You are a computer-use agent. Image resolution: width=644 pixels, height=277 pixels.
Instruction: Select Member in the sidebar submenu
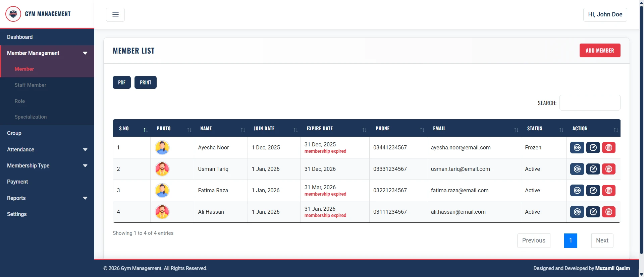click(47, 69)
